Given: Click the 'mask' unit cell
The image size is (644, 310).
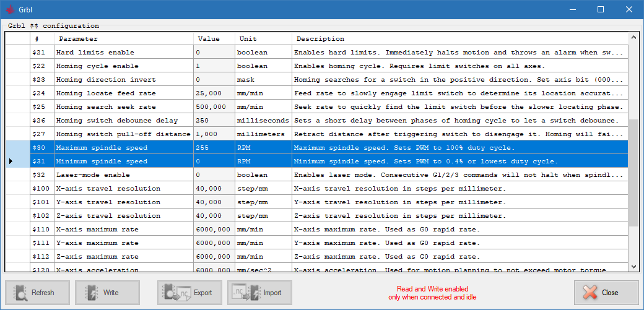Looking at the screenshot, I should tap(263, 80).
